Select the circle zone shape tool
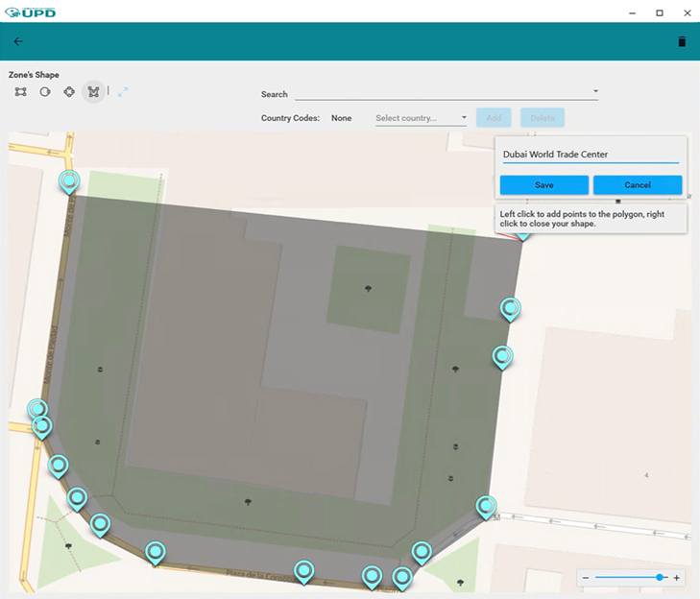The height and width of the screenshot is (599, 700). pos(44,92)
